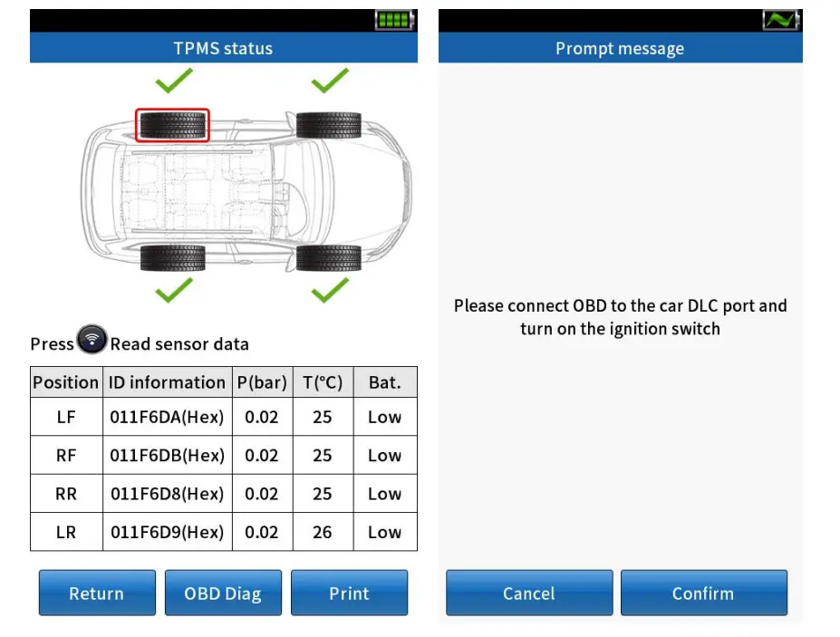Click the Prompt message header
This screenshot has width=840, height=637.
pyautogui.click(x=619, y=48)
